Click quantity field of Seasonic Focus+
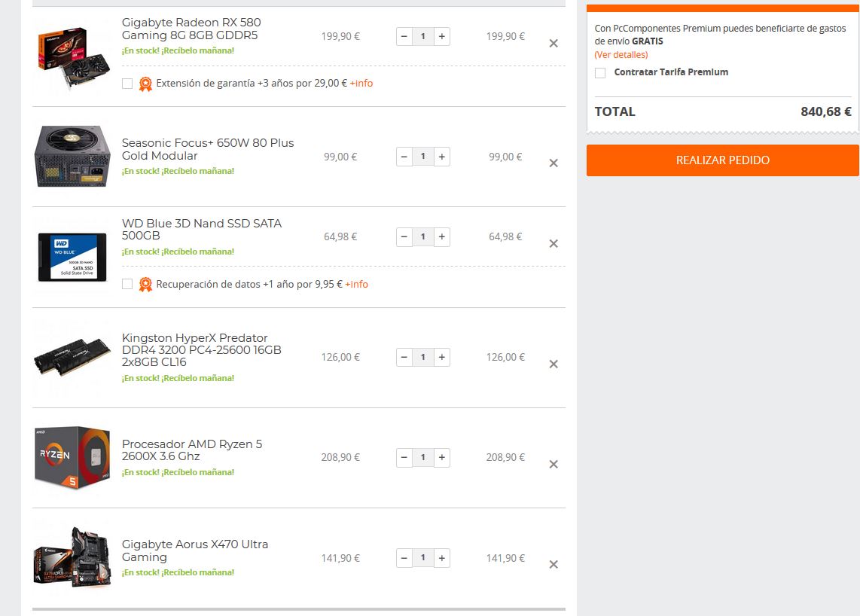This screenshot has width=860, height=616. pos(423,157)
